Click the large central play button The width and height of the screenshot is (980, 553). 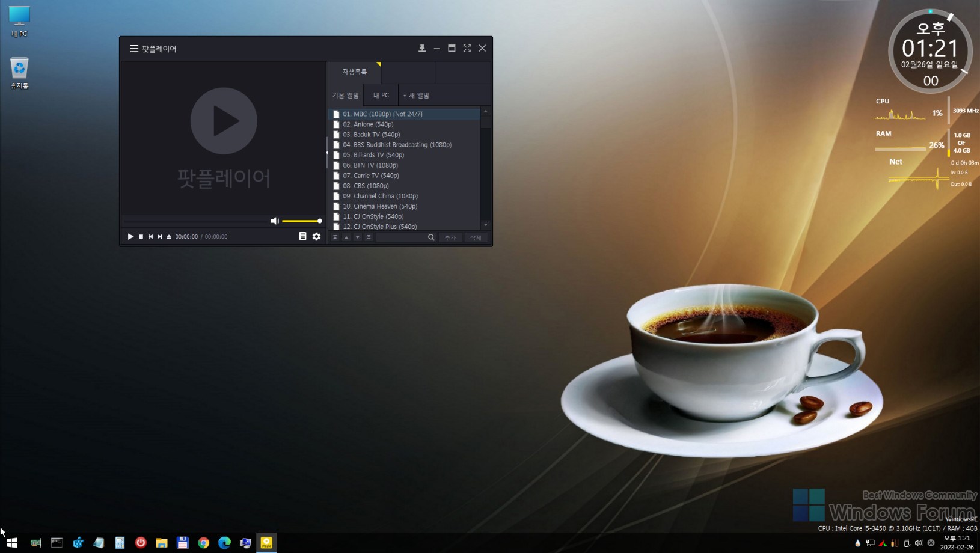tap(224, 121)
